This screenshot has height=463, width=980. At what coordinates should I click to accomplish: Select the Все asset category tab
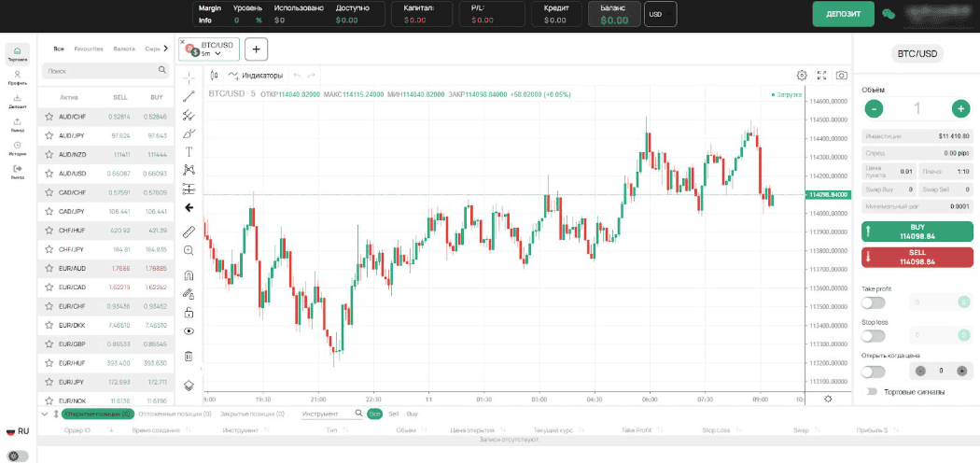(x=59, y=49)
